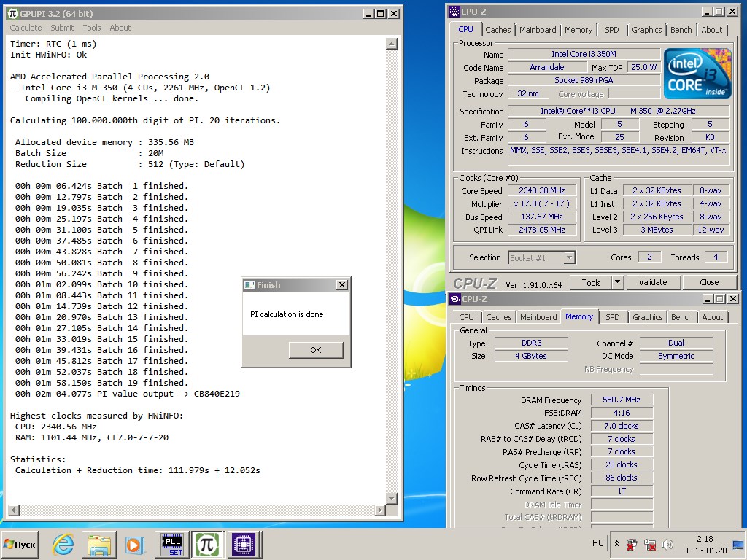The height and width of the screenshot is (560, 747).
Task: Expand the Tools dropdown arrow in CPU-Z
Action: (617, 282)
